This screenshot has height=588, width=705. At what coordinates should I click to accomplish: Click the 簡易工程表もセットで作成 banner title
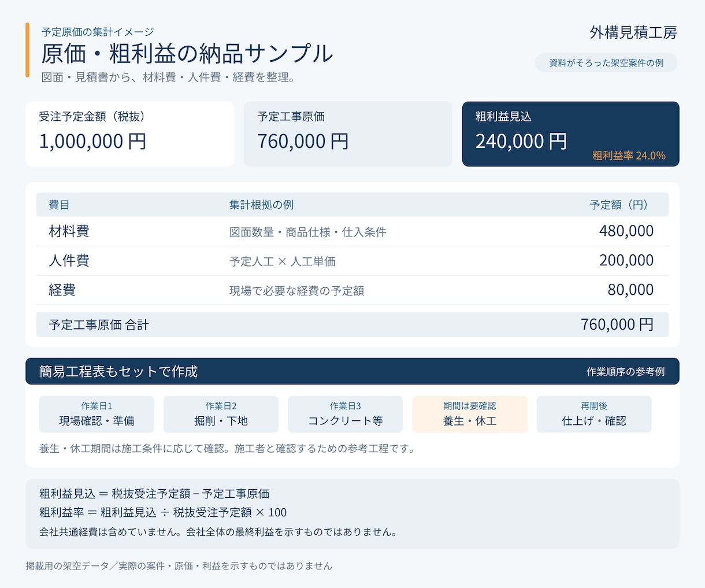[118, 371]
